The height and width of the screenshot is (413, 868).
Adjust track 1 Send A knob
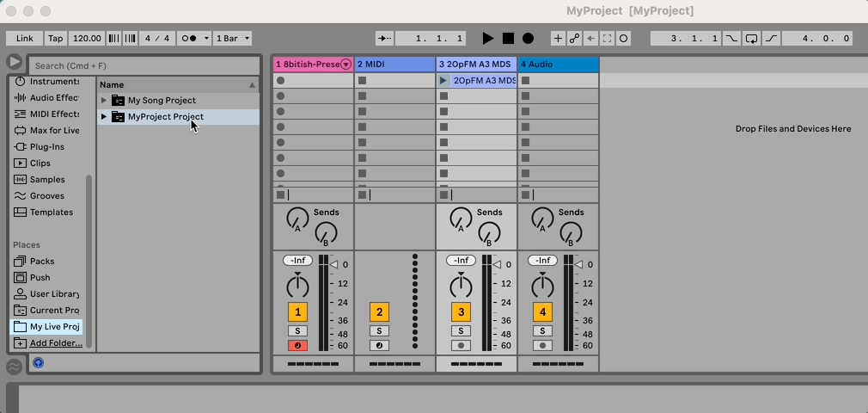pos(297,219)
